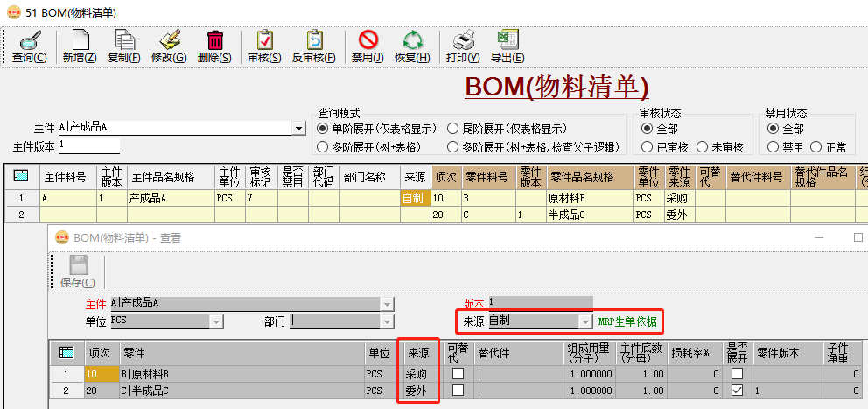Click 项次 10 cell in 查看 window

(x=101, y=374)
